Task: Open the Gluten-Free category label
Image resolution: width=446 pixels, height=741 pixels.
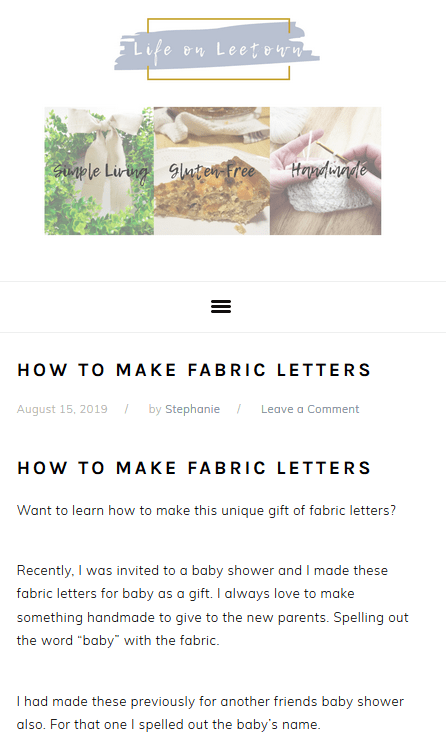Action: pyautogui.click(x=212, y=171)
